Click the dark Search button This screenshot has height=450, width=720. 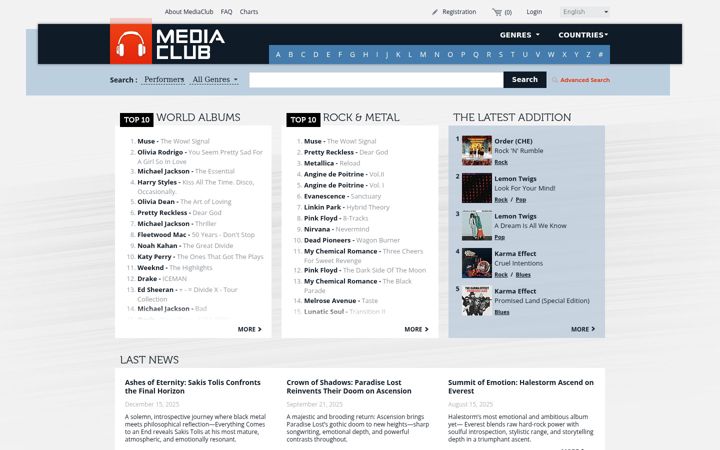click(525, 79)
